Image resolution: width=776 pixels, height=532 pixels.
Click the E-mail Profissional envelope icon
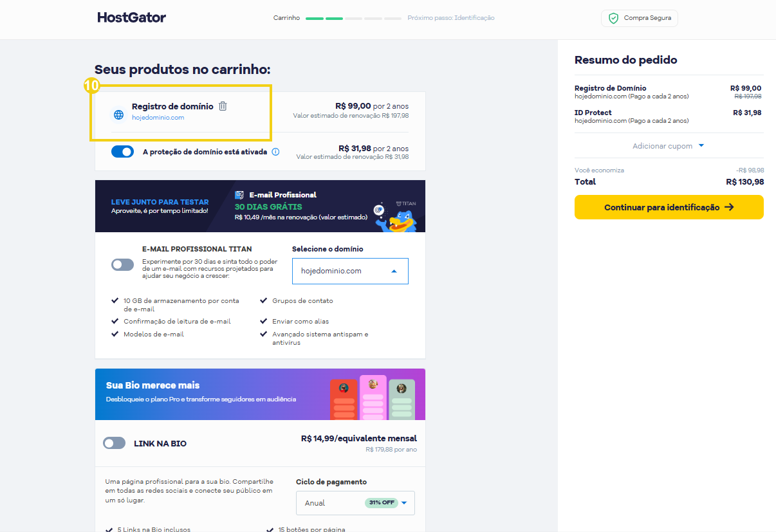[239, 194]
